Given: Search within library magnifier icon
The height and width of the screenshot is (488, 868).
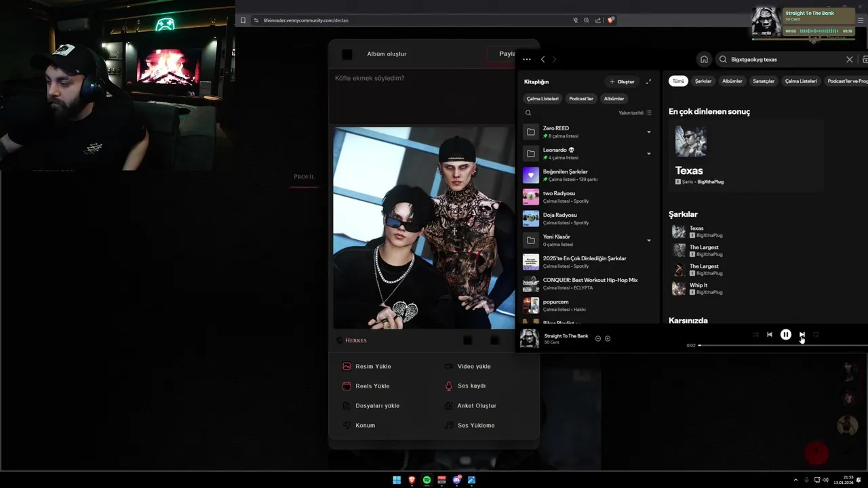Looking at the screenshot, I should click(x=528, y=113).
